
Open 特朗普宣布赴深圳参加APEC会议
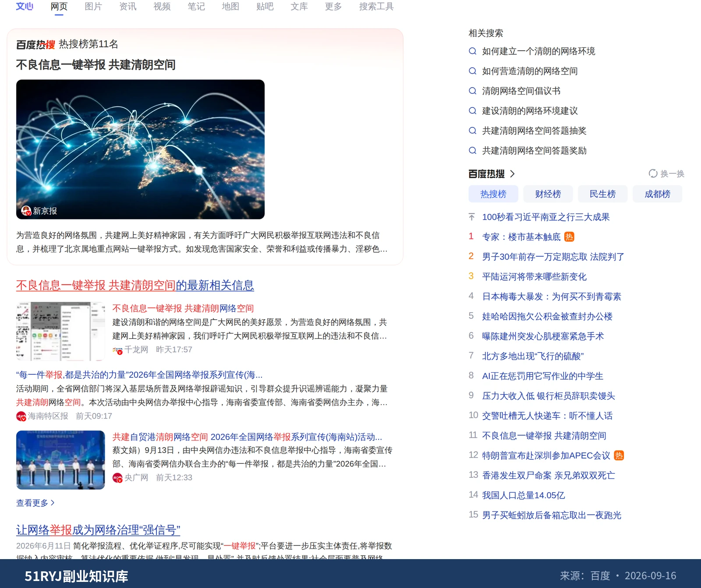546,456
